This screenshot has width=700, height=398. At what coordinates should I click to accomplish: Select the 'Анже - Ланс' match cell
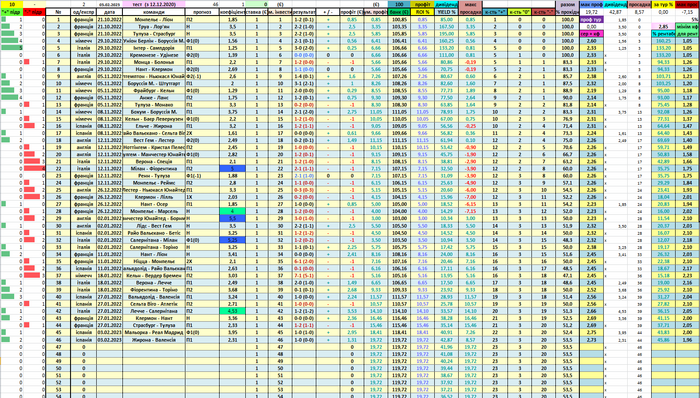tap(154, 98)
